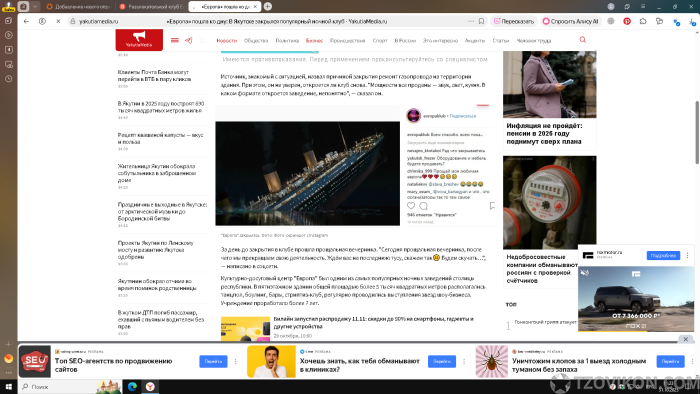This screenshot has width=700, height=394.
Task: Close the «Европа» пошла ко дну tab
Action: click(255, 7)
